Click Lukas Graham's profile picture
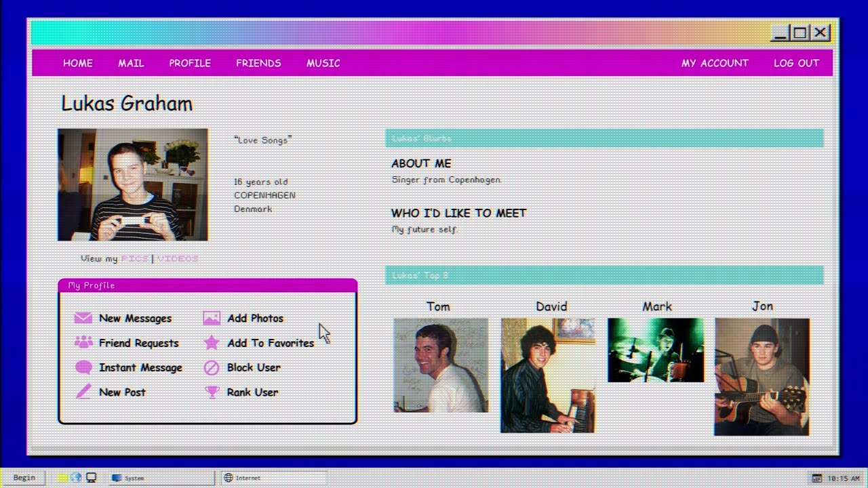This screenshot has width=868, height=488. point(133,185)
